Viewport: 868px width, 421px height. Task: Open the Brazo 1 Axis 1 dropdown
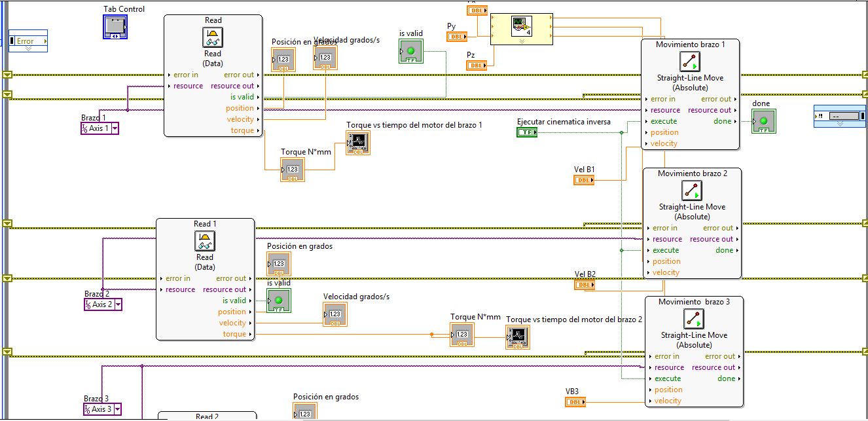pyautogui.click(x=115, y=129)
